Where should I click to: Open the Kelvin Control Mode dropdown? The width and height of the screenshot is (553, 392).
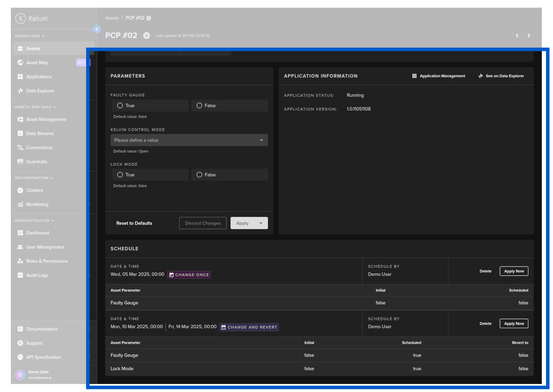click(189, 140)
